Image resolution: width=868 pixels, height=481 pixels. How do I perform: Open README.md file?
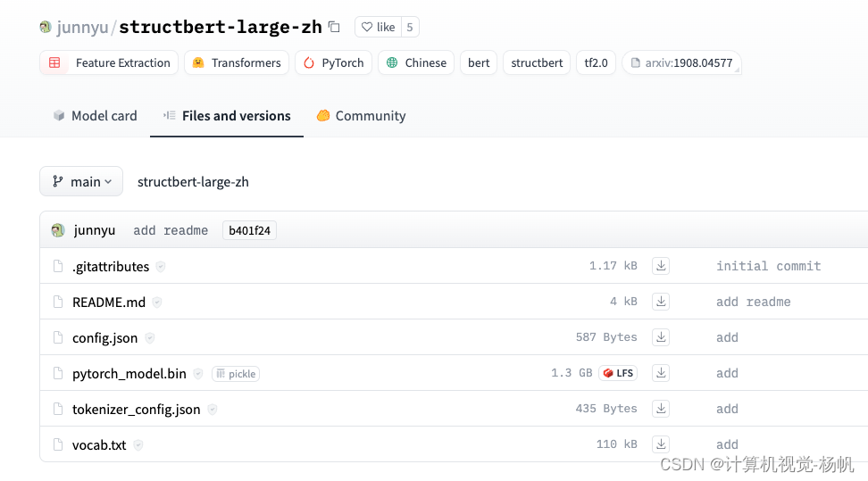109,303
